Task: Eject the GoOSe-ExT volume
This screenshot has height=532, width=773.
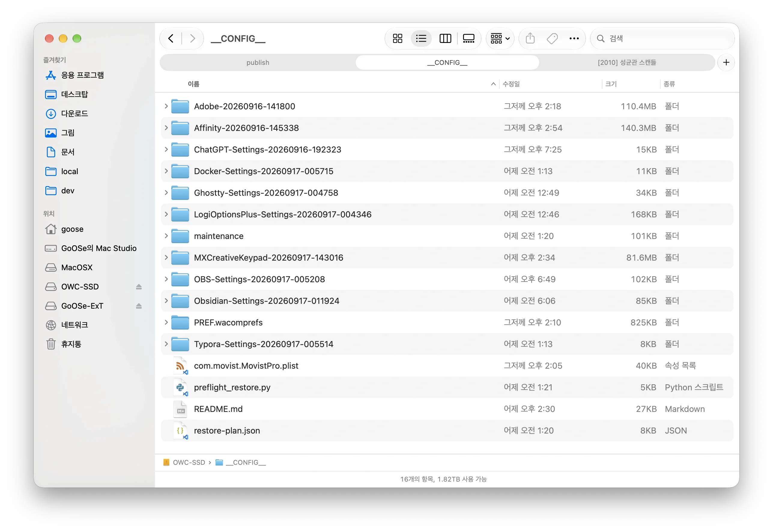Action: [x=139, y=306]
